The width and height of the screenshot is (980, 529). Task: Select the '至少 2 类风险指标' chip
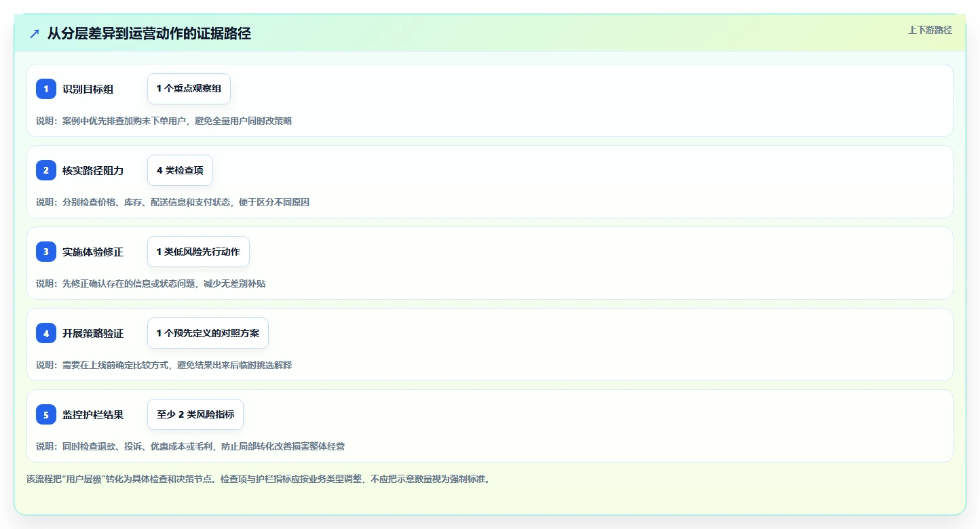195,414
